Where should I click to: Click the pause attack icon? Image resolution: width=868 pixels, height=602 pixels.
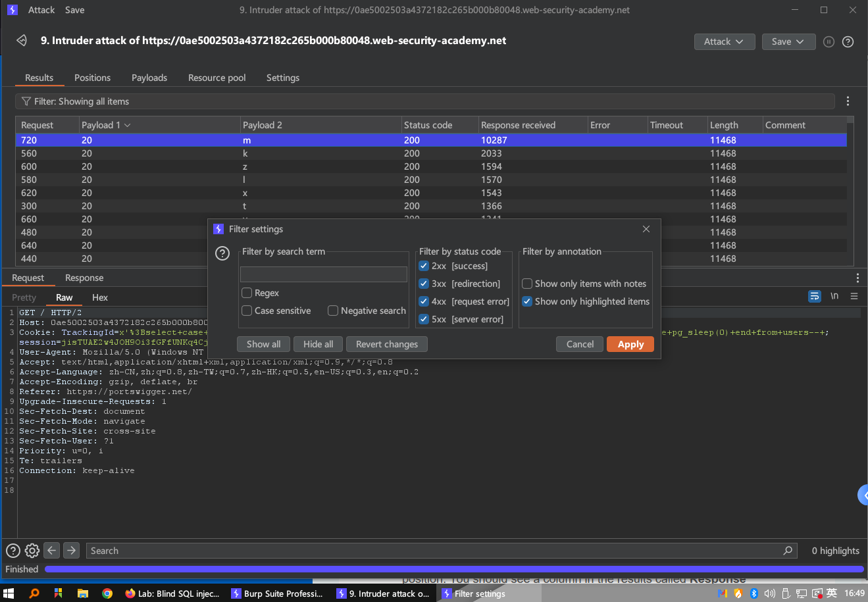pos(829,41)
